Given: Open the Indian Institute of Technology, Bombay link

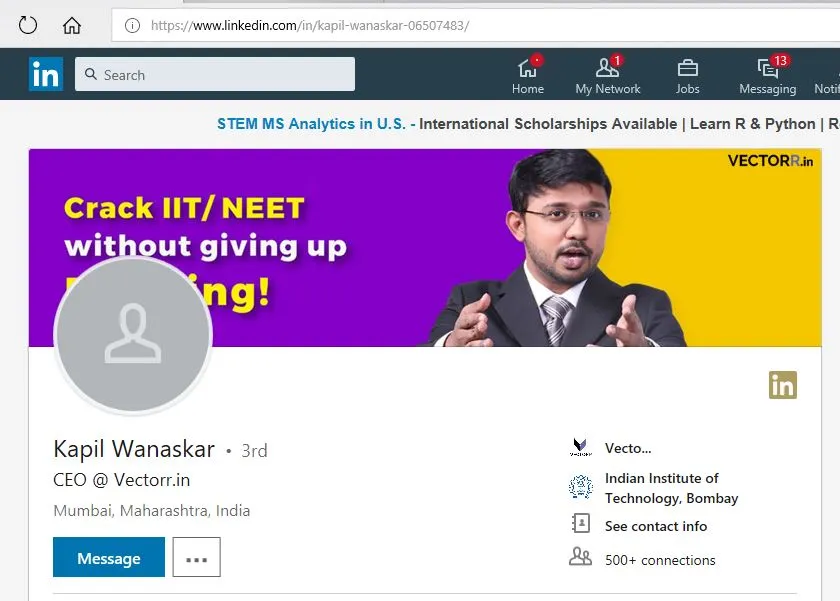Looking at the screenshot, I should [671, 488].
